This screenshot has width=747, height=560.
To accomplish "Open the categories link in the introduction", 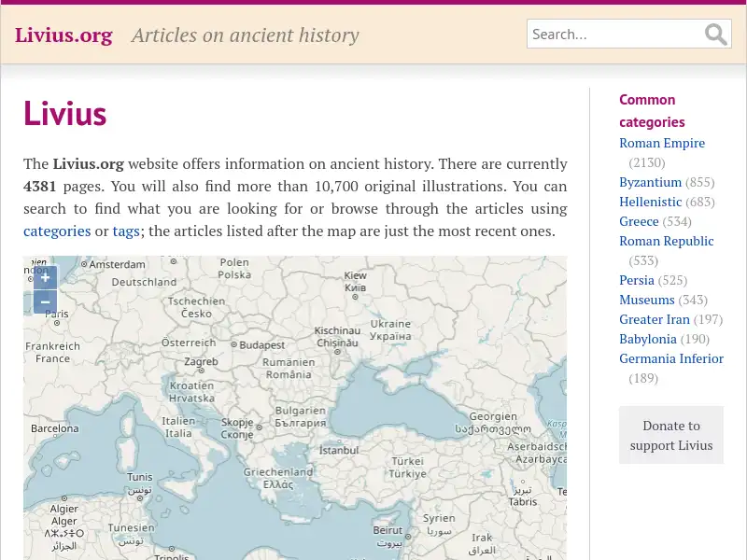I will point(57,231).
